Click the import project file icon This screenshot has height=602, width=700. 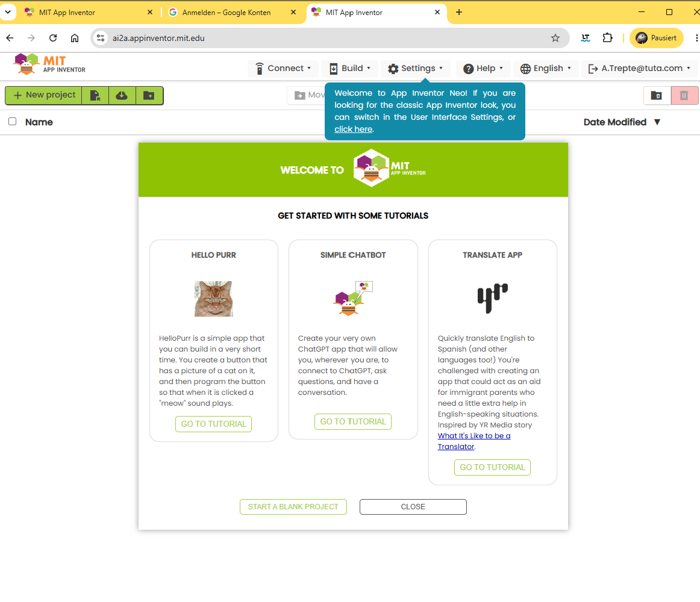95,95
